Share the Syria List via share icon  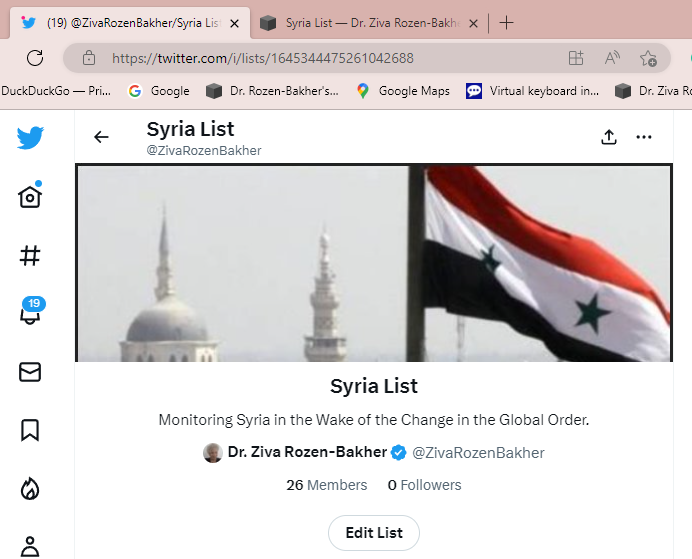609,137
